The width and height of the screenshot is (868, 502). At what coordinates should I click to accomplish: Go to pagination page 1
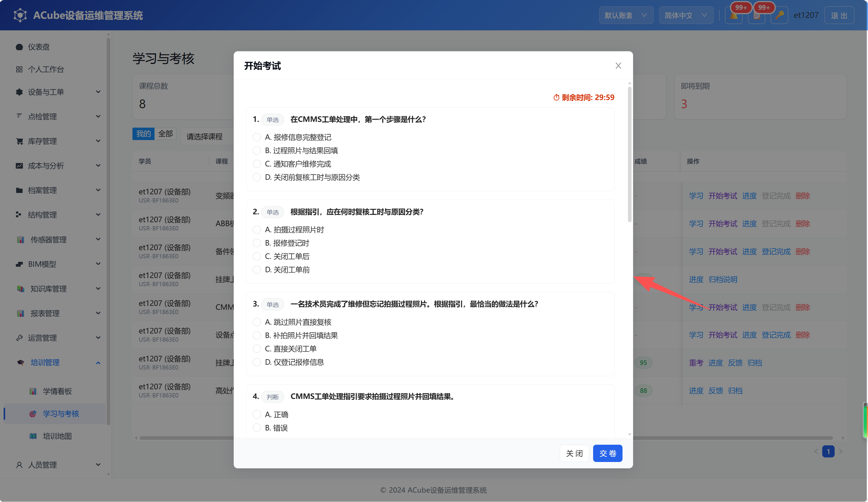[x=828, y=451]
